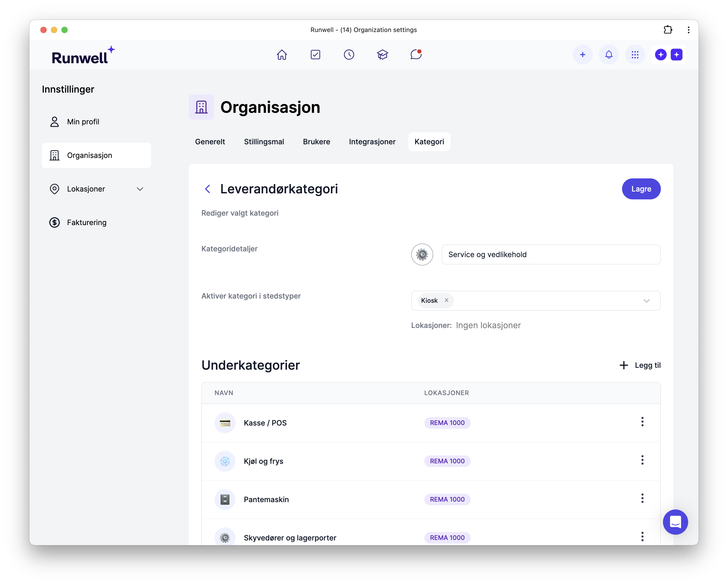Image resolution: width=728 pixels, height=584 pixels.
Task: Click the Kjøl og frys snowflake icon
Action: [225, 461]
